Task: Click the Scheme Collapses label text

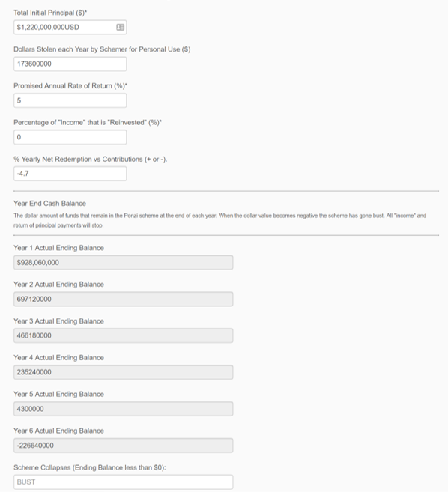Action: click(89, 467)
